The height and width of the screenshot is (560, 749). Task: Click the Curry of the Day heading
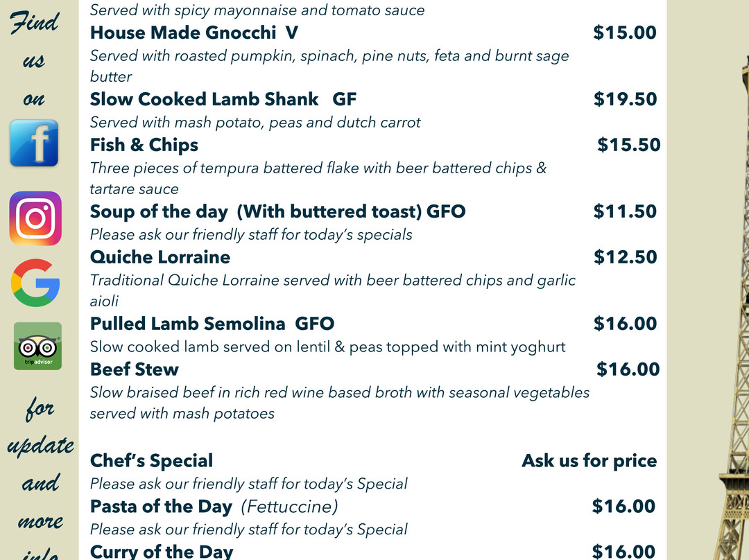[x=162, y=552]
